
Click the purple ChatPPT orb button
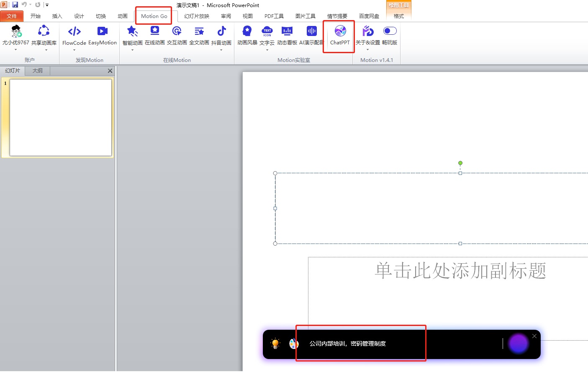click(x=518, y=344)
